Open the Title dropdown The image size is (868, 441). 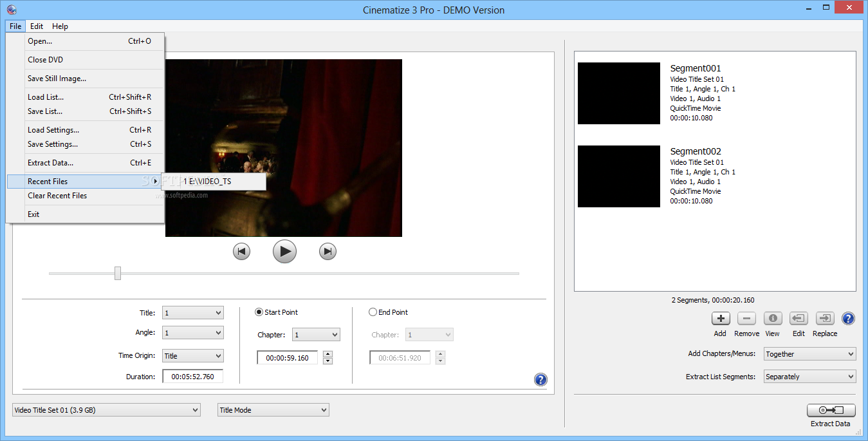pos(193,313)
